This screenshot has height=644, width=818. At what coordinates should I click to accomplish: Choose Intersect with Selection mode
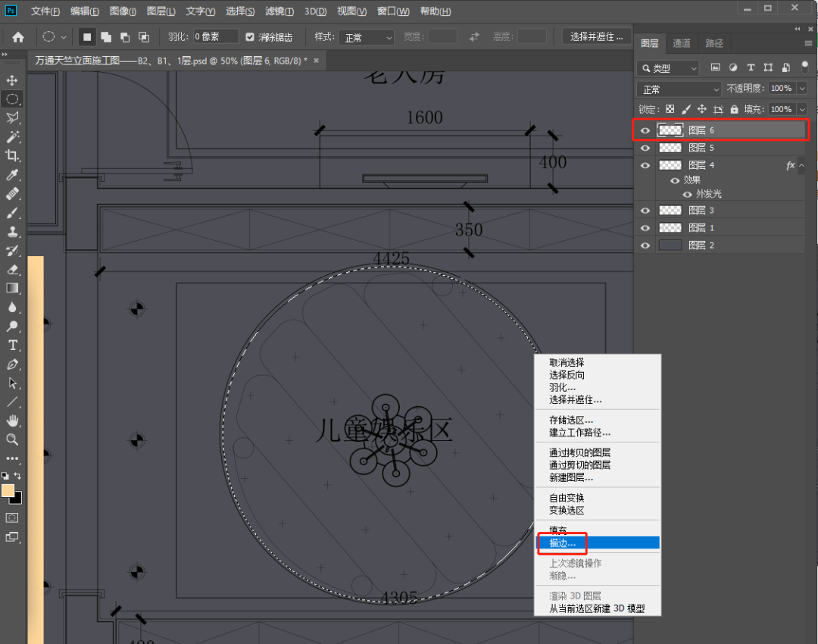coord(143,37)
